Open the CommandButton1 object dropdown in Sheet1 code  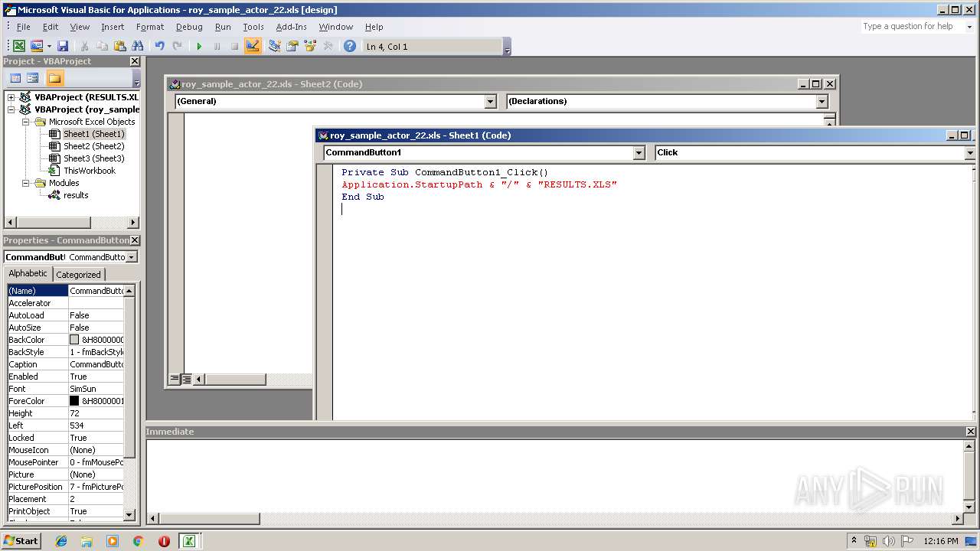[639, 153]
